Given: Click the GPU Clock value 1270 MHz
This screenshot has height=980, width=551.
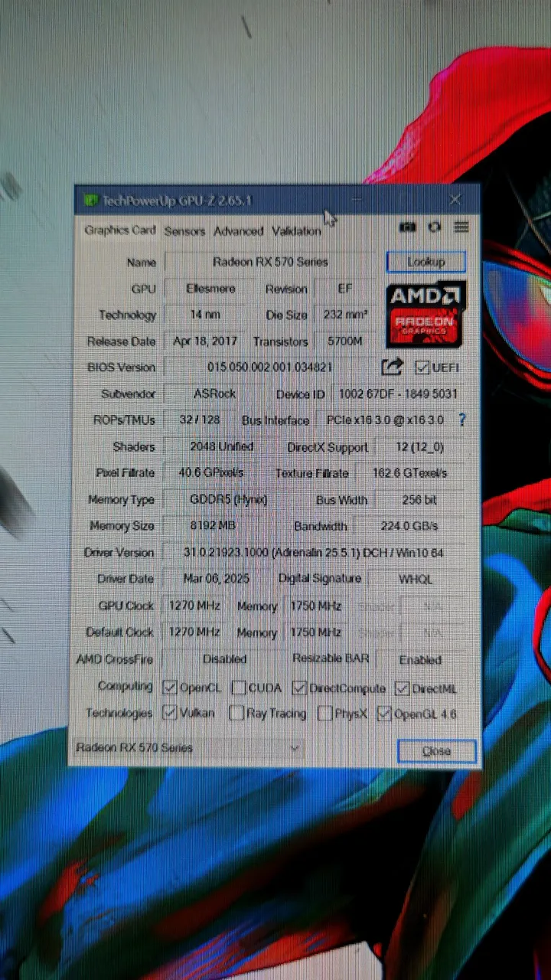Looking at the screenshot, I should point(194,606).
